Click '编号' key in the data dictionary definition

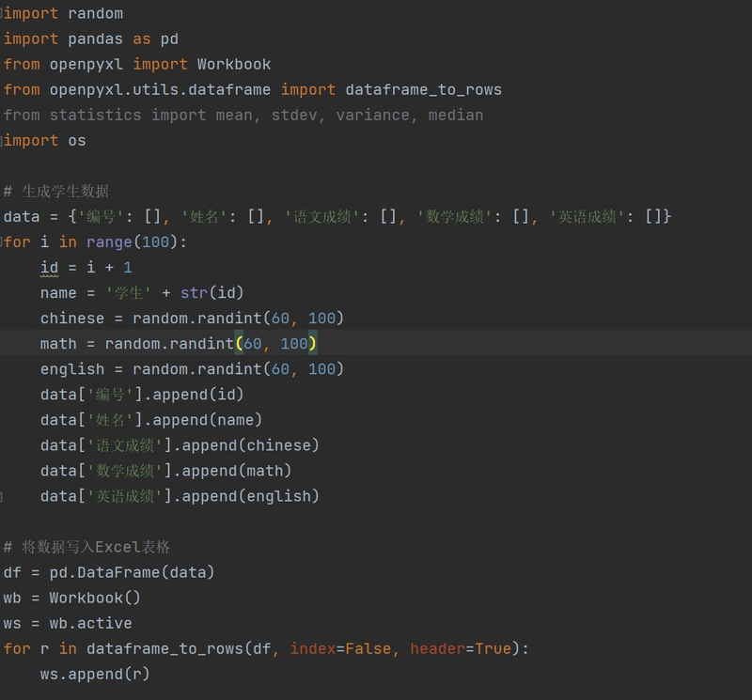pyautogui.click(x=100, y=217)
